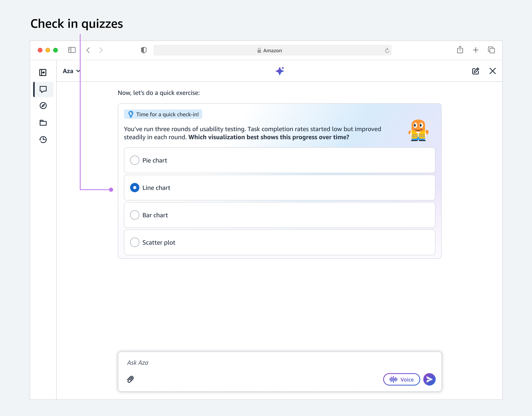
Task: Click the Ask Aza input field
Action: pos(244,363)
